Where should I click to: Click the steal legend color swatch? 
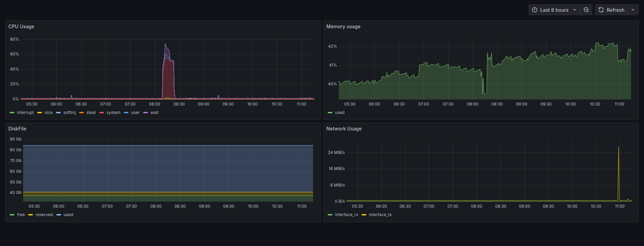[82, 113]
